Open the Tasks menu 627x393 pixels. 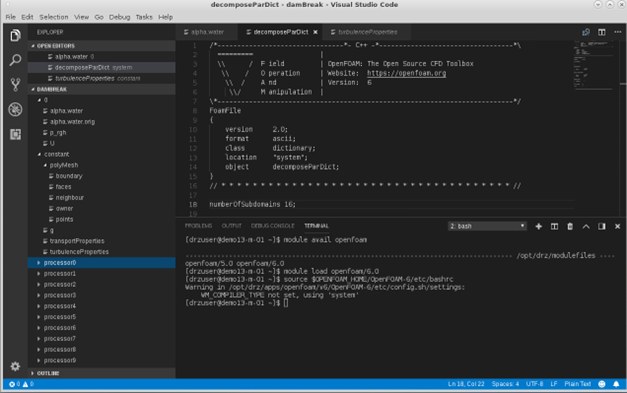[144, 17]
